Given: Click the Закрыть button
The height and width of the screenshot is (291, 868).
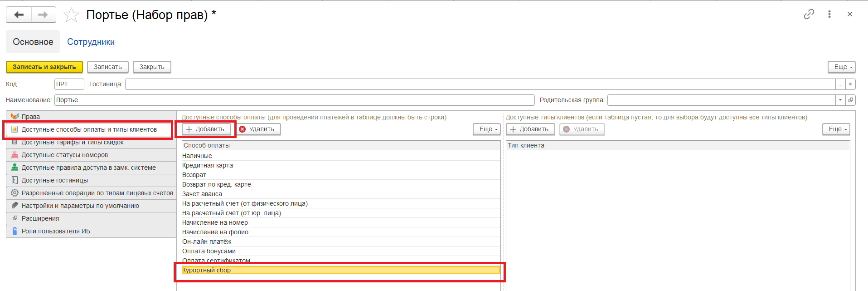Looking at the screenshot, I should point(152,67).
